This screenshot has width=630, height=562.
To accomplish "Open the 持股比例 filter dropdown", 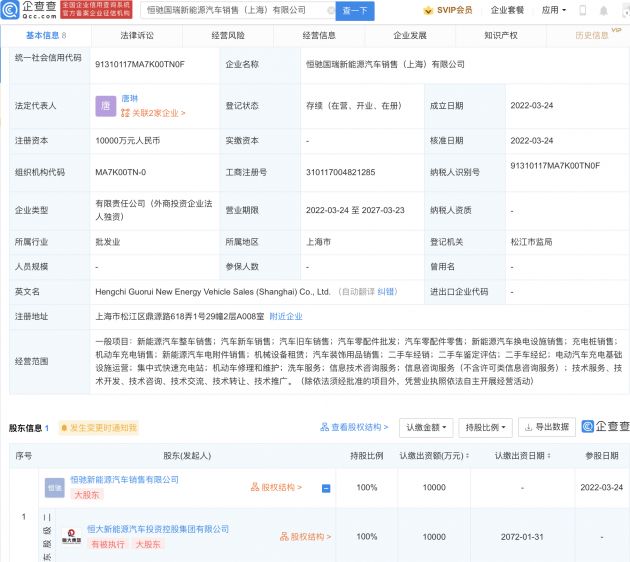I will click(x=485, y=427).
